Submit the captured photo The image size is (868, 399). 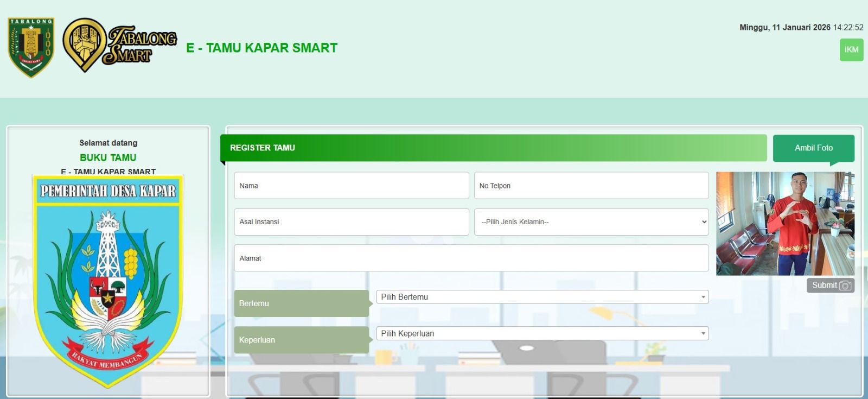tap(830, 286)
